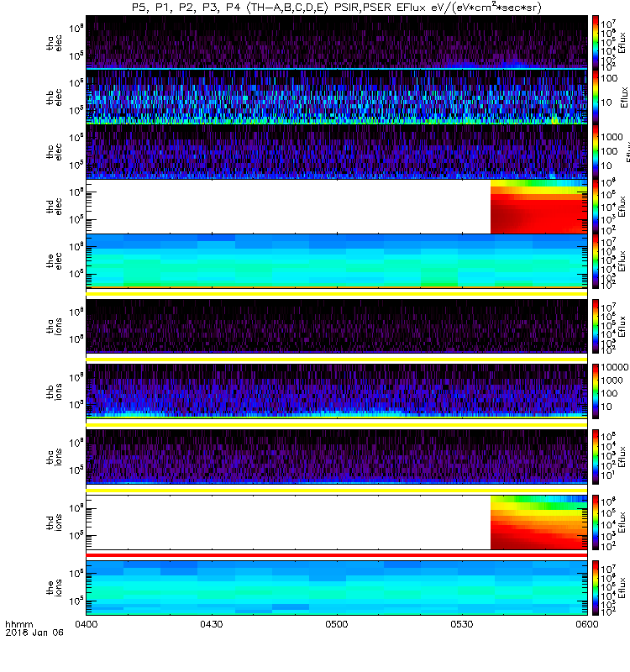Click the '100' tick on thb elec color bar
The height and width of the screenshot is (672, 630).
pyautogui.click(x=609, y=78)
